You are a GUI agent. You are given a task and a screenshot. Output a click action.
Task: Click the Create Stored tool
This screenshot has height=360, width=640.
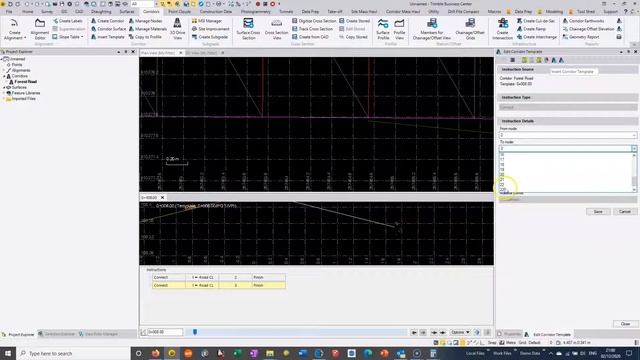(x=354, y=21)
